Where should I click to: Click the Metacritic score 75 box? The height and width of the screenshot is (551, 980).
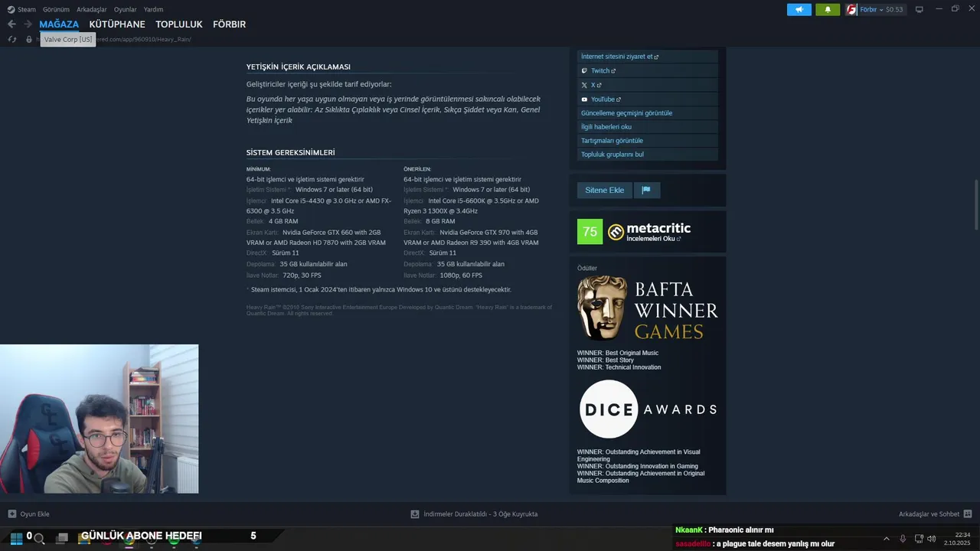click(x=590, y=232)
